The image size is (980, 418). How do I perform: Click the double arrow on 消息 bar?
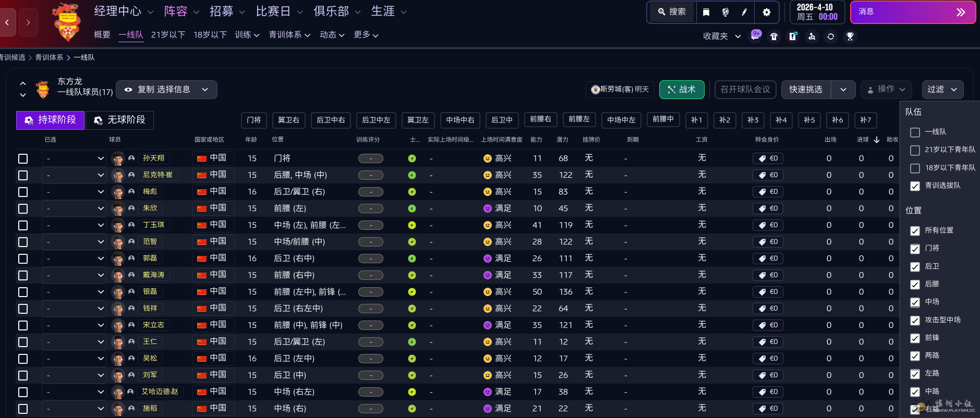point(961,12)
